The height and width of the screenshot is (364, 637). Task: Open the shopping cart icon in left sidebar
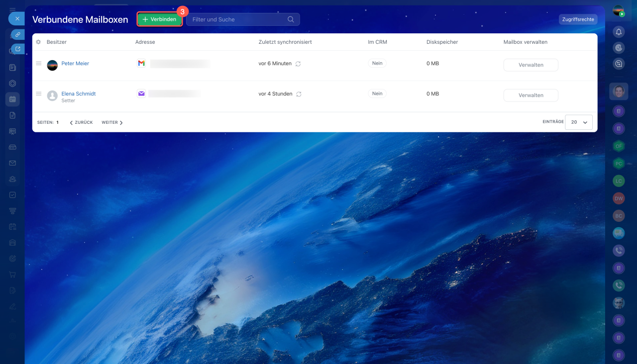tap(12, 274)
